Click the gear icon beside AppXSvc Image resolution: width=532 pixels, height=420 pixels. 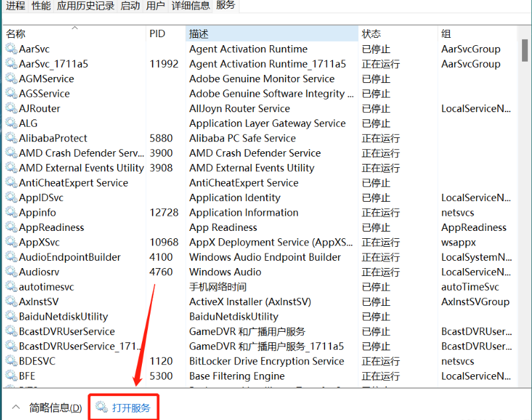(11, 242)
